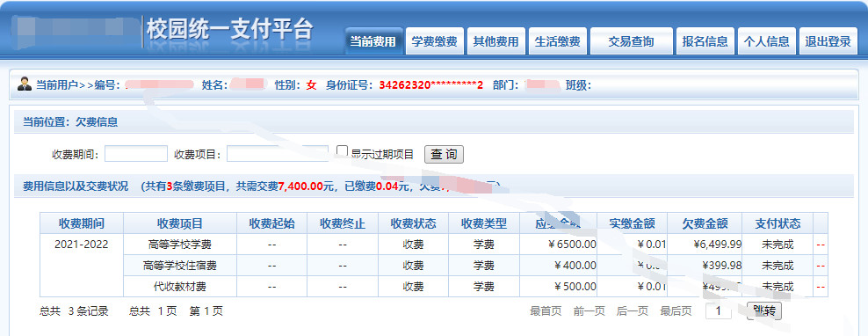Image resolution: width=868 pixels, height=336 pixels.
Task: Switch to the 学费缴费 tab
Action: click(x=435, y=41)
